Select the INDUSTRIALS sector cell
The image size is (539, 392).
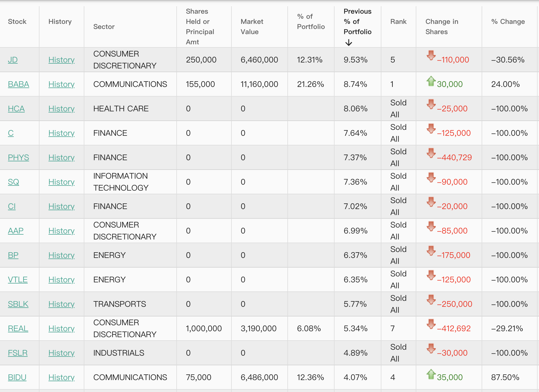(119, 353)
